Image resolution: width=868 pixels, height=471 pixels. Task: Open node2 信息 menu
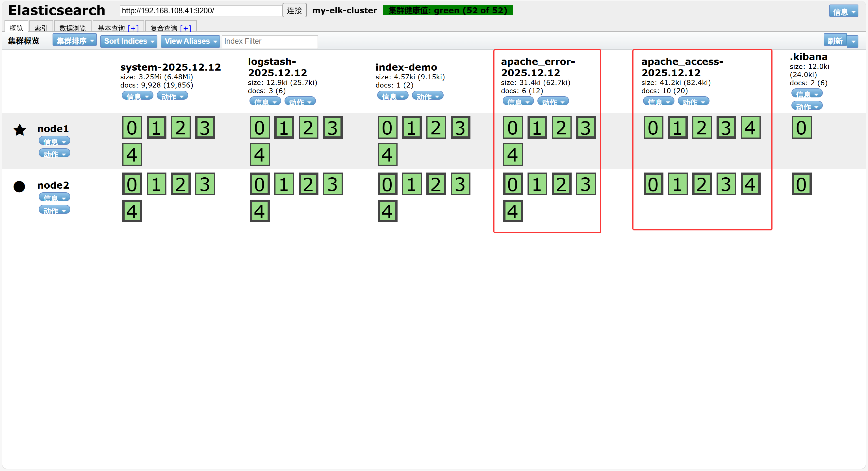point(55,197)
